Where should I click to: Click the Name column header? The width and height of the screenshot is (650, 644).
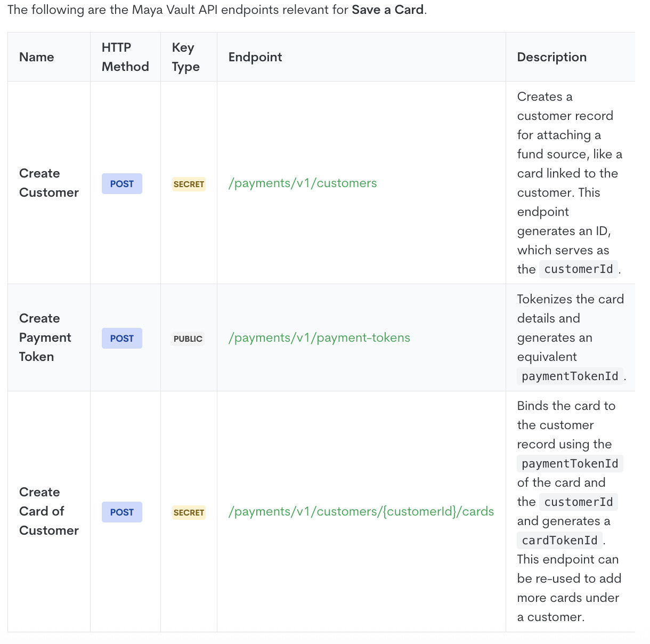click(37, 57)
